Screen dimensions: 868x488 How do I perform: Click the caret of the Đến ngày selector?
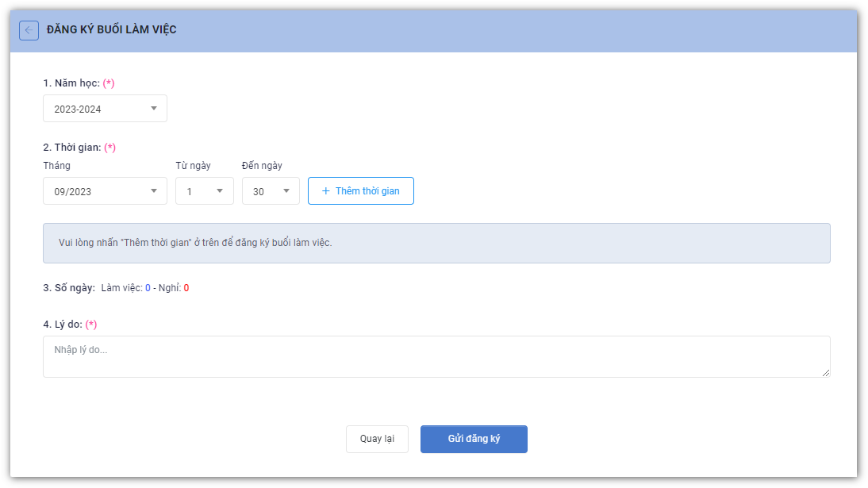286,191
